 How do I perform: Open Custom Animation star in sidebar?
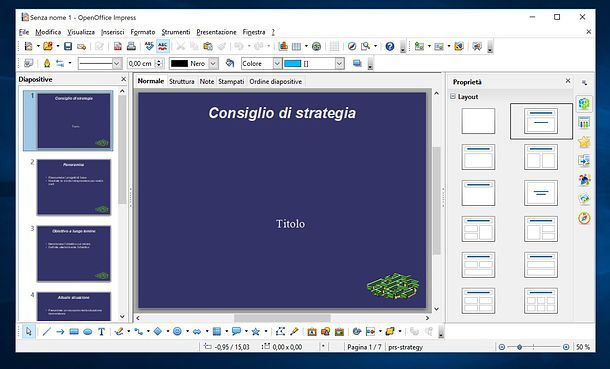tap(584, 142)
